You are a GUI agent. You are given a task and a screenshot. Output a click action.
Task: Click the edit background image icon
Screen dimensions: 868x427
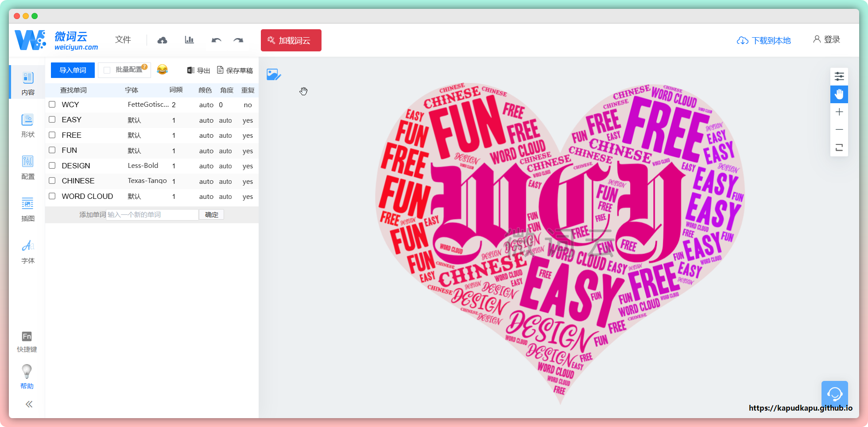click(274, 74)
